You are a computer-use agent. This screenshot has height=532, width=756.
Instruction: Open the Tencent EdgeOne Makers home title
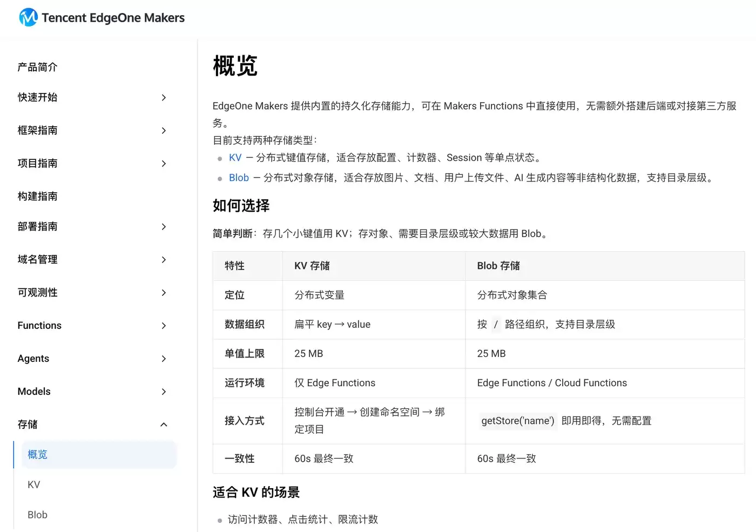[x=113, y=18]
